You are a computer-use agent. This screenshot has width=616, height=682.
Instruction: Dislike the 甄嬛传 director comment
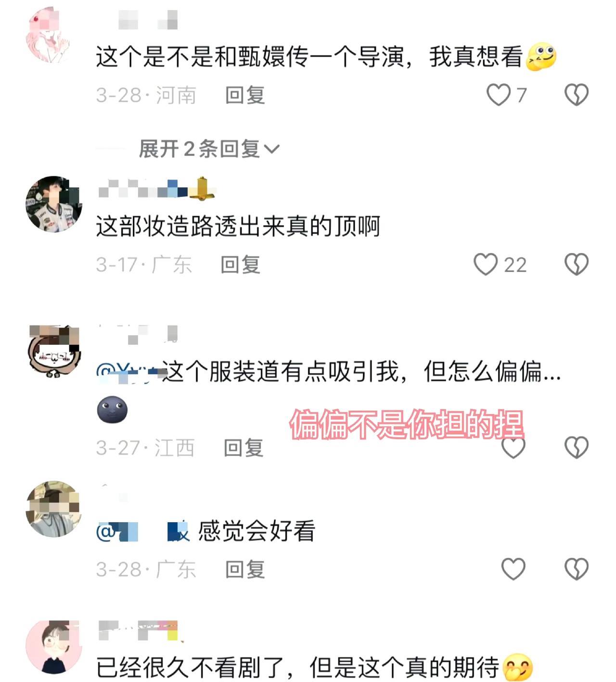click(576, 95)
